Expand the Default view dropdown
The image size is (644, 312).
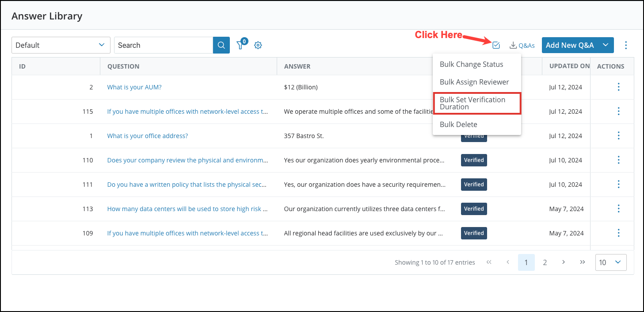(61, 45)
